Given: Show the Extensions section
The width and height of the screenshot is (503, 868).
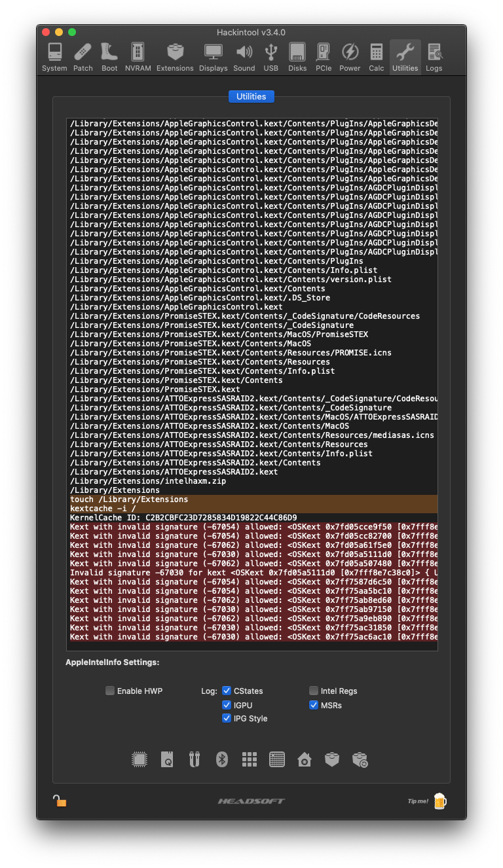Looking at the screenshot, I should pos(175,57).
